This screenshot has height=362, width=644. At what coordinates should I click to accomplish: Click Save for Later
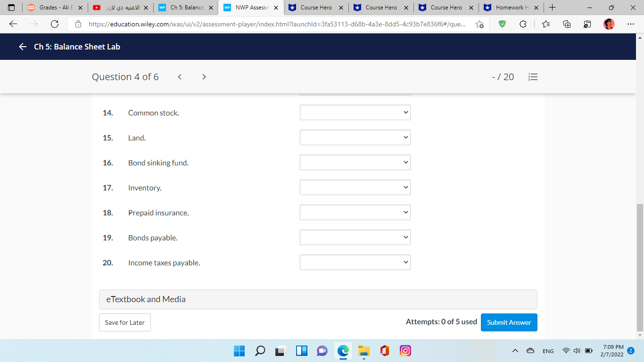124,322
